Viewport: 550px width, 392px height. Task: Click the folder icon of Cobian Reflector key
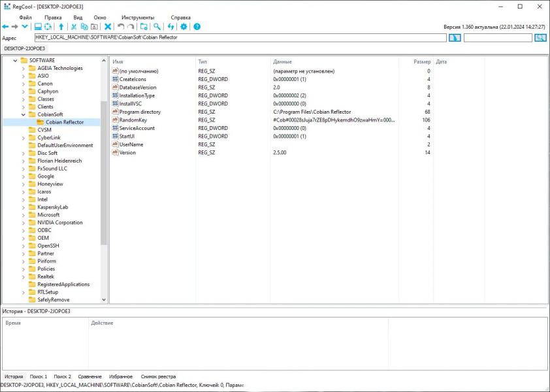pyautogui.click(x=40, y=122)
